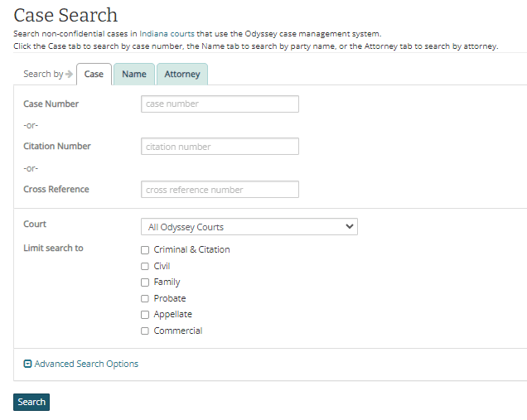527x420 pixels.
Task: Switch to the Name tab
Action: [x=133, y=74]
